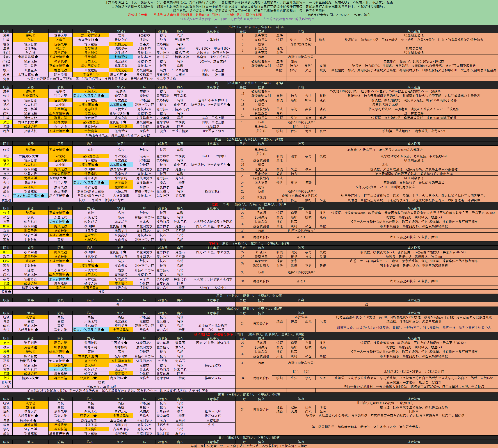Click the star beside 庇护所锁甲
This screenshot has width=498, height=448.
pos(67,196)
